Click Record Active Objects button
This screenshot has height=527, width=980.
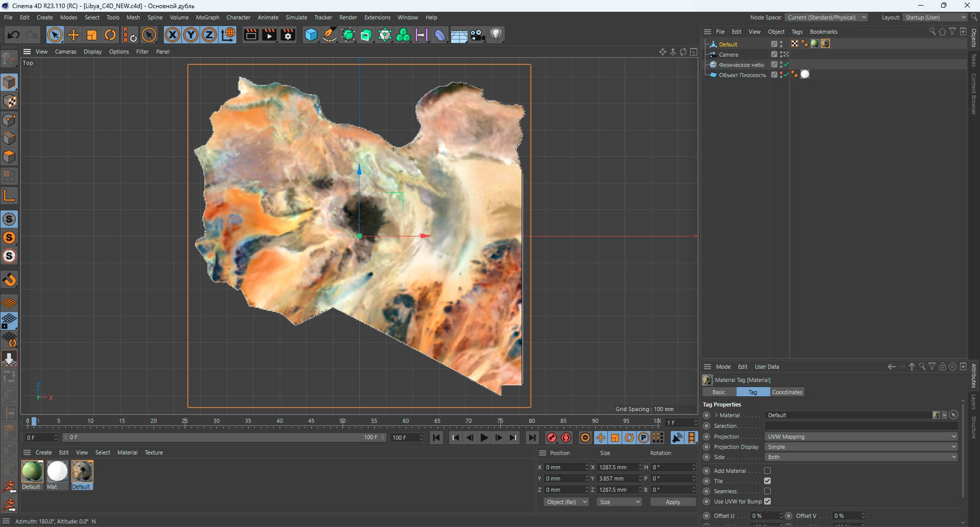(552, 438)
